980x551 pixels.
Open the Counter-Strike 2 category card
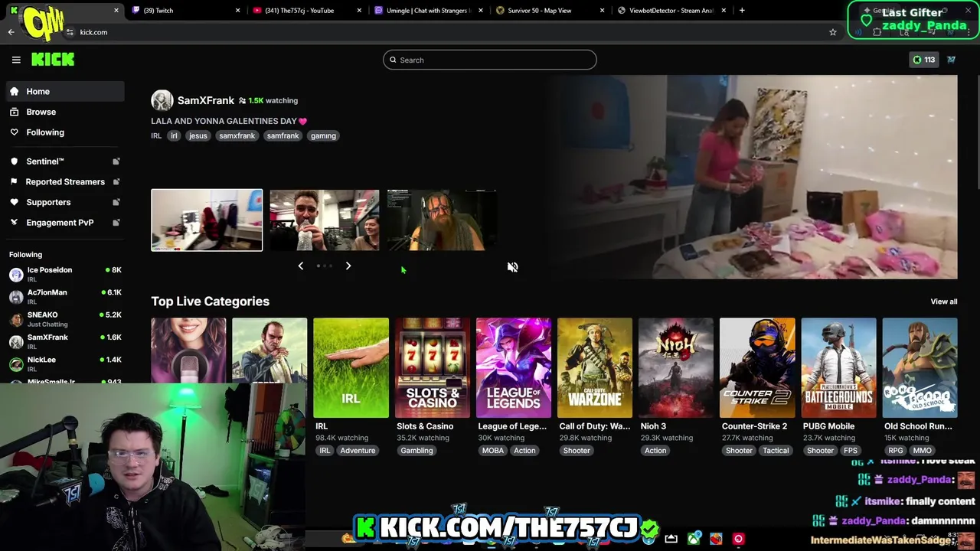757,368
